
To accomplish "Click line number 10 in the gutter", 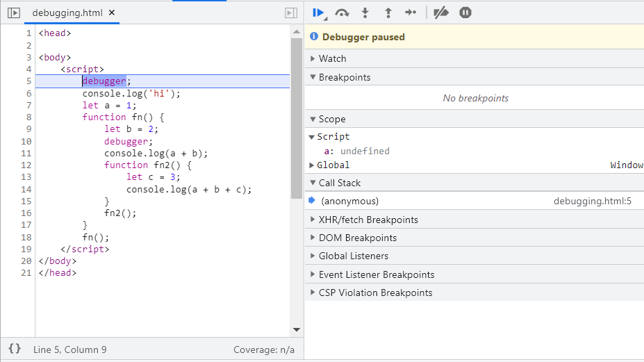I will click(26, 141).
